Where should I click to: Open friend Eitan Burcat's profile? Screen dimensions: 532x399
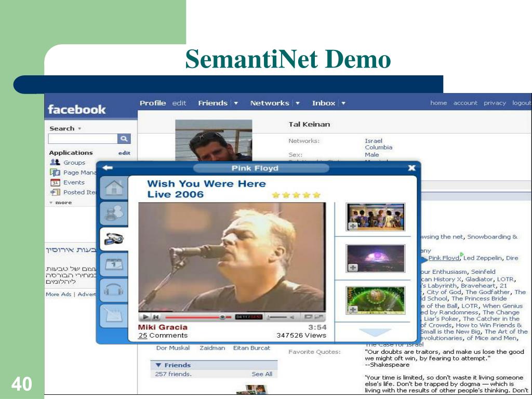(x=252, y=348)
